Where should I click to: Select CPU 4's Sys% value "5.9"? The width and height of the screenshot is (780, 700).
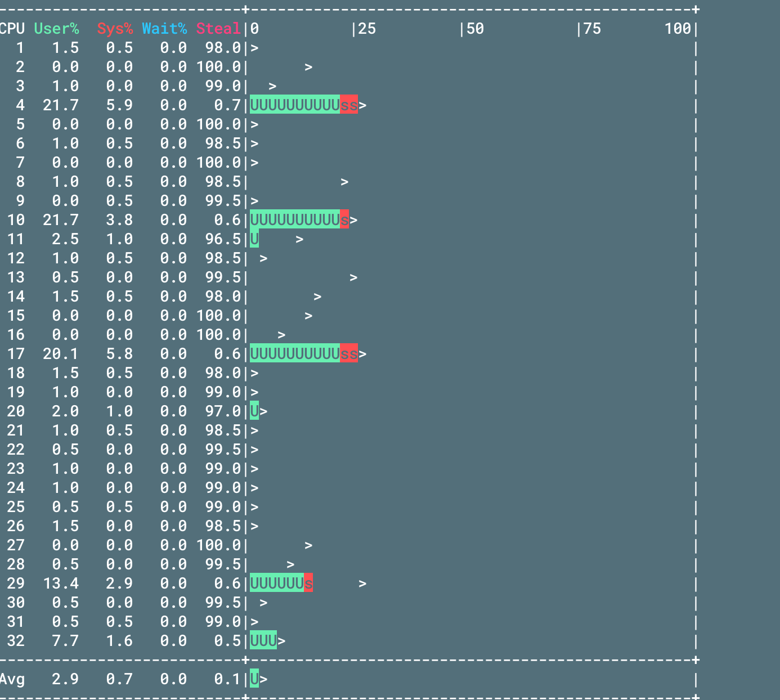119,105
